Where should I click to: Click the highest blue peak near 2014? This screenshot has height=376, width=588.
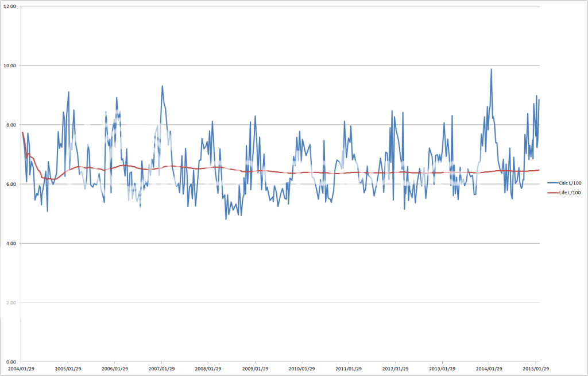click(492, 70)
